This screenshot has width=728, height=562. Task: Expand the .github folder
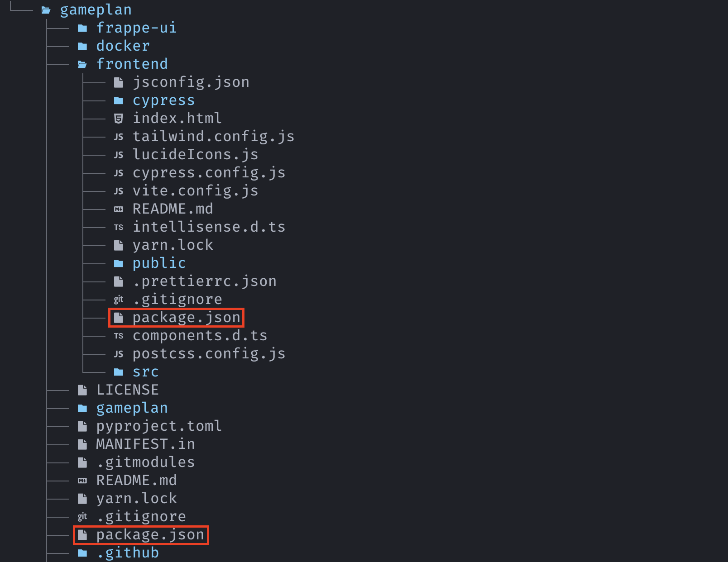click(x=127, y=553)
